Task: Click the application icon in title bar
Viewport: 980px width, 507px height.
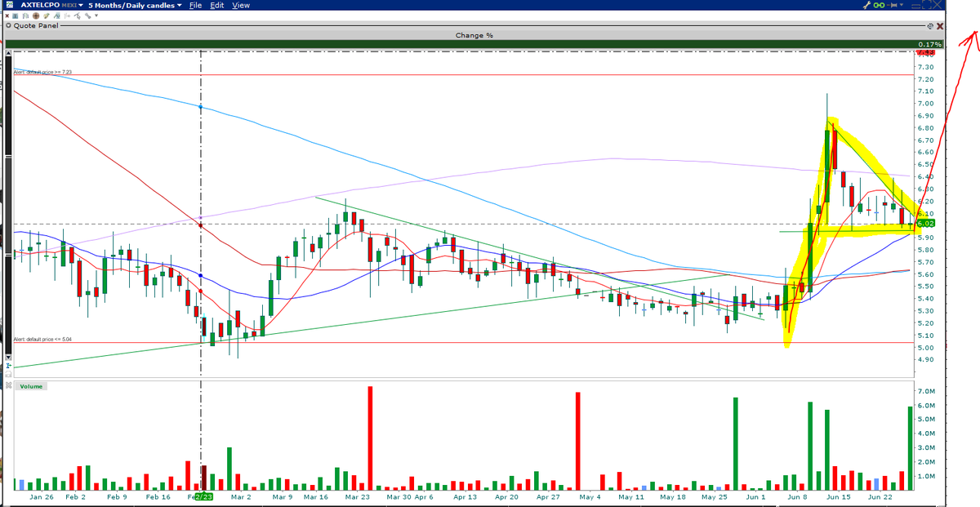Action: point(10,5)
